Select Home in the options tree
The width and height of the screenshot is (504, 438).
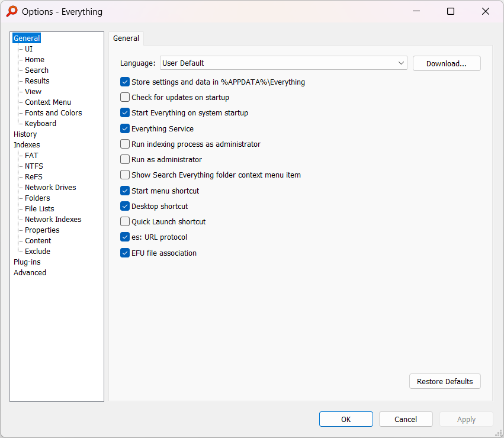34,59
